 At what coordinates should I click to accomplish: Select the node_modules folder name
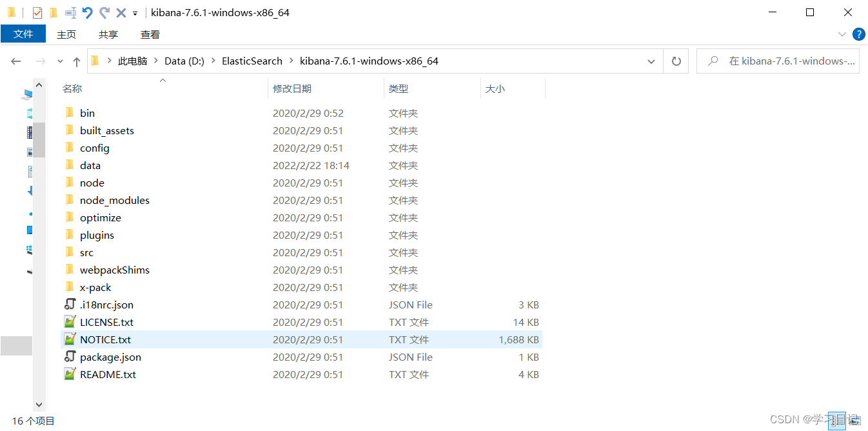pos(115,200)
